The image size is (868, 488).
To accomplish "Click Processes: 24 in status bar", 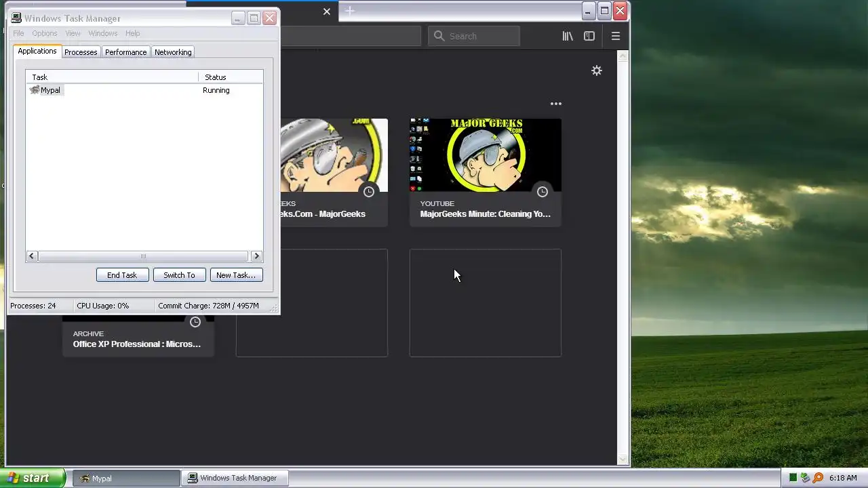I will [33, 306].
